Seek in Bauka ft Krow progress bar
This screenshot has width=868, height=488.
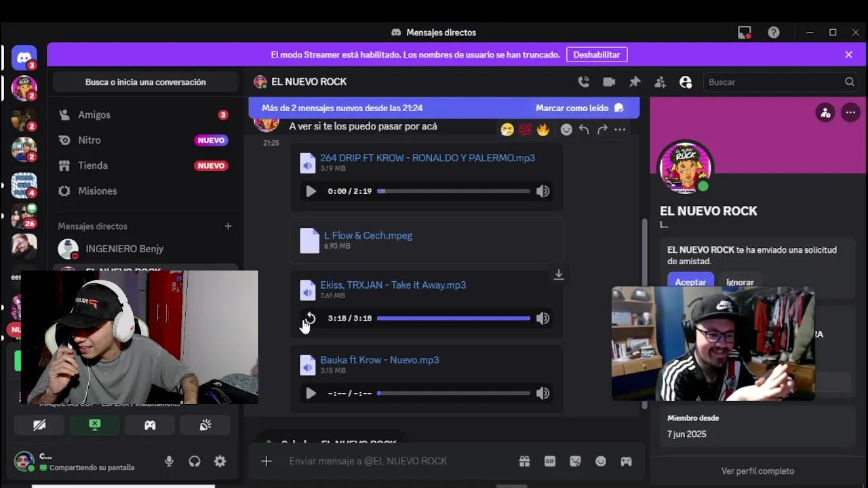(x=454, y=393)
